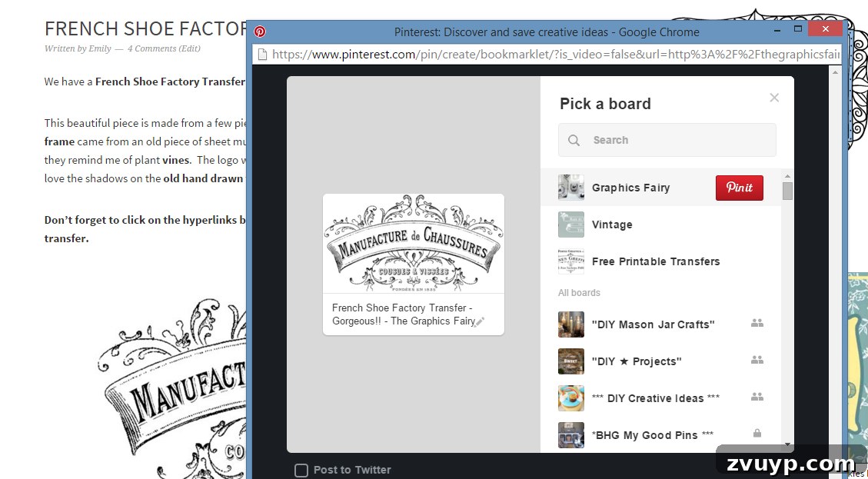Click group icon beside DIY ★ Projects
Screen dimensions: 868x479
pyautogui.click(x=757, y=360)
